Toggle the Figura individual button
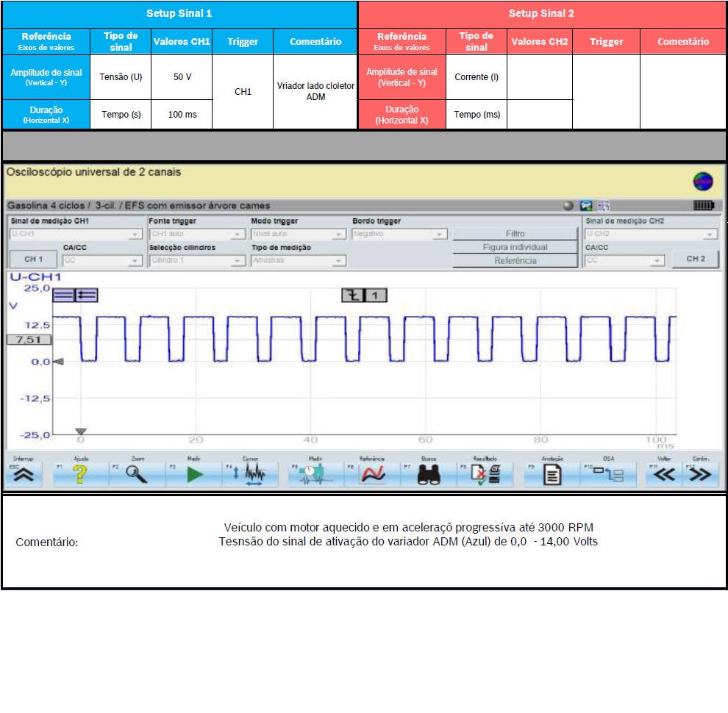 pyautogui.click(x=515, y=247)
